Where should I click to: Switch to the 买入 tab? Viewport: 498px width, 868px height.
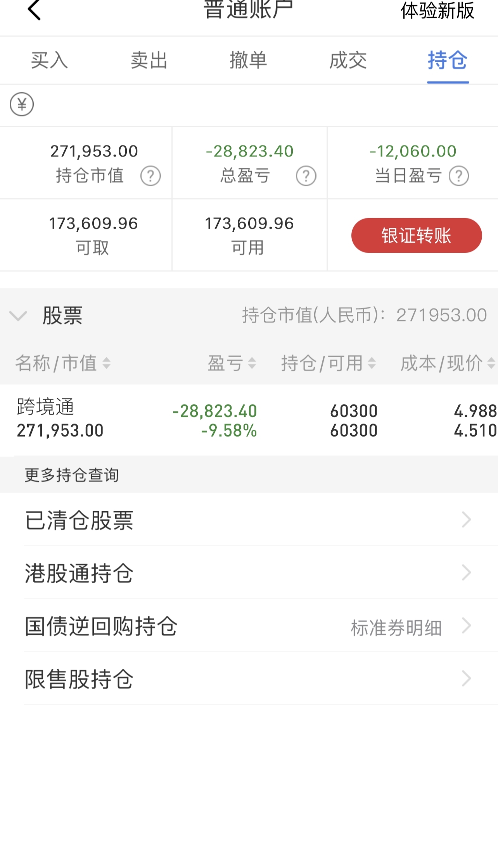coord(49,61)
